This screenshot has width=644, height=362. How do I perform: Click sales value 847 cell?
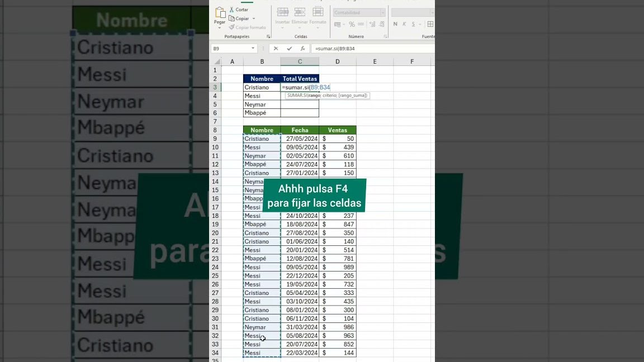pyautogui.click(x=338, y=225)
